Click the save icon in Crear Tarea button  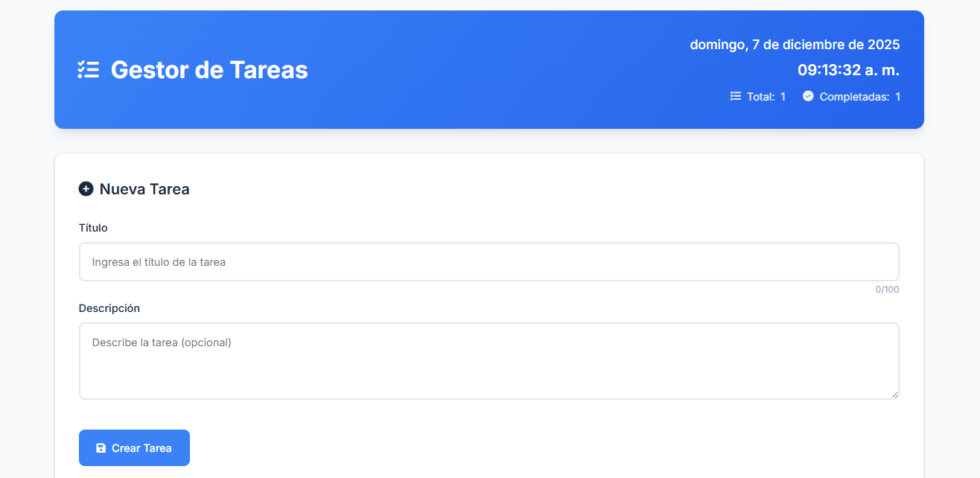coord(101,448)
